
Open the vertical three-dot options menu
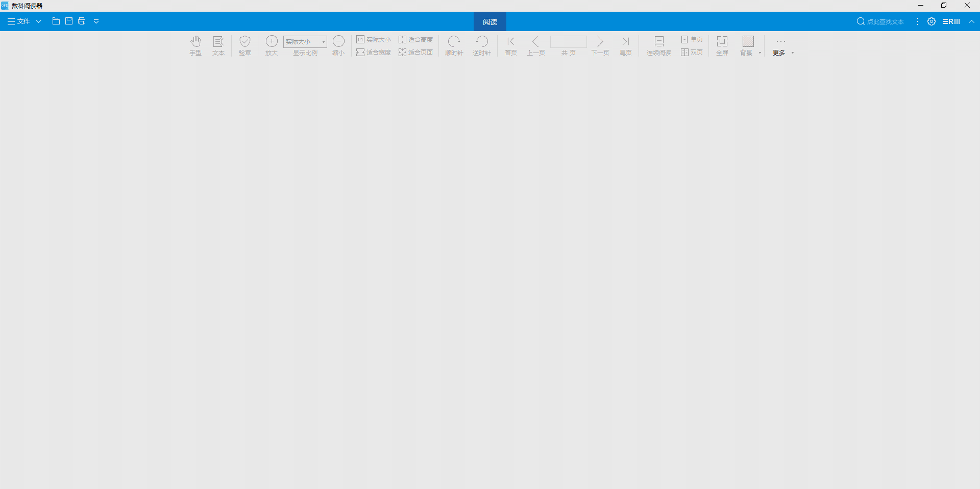point(918,21)
